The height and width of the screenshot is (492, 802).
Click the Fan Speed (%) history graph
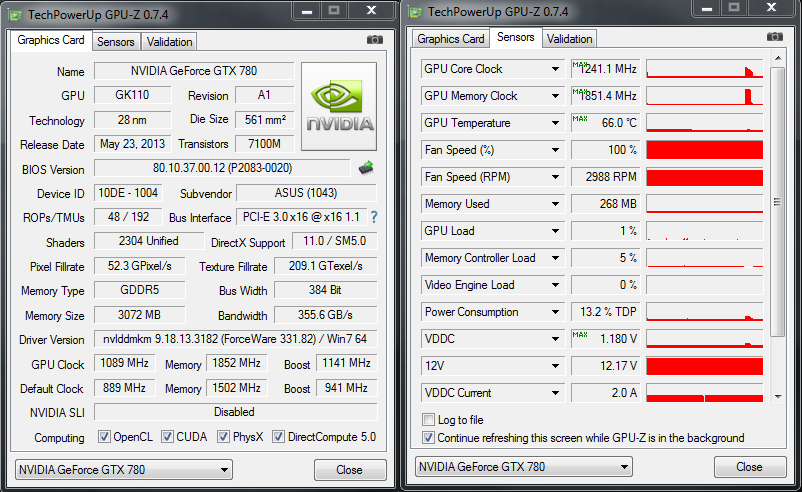[705, 150]
